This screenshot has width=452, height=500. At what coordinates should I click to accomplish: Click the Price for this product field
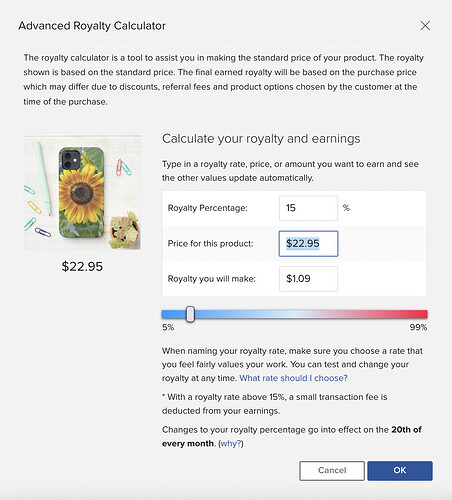coord(308,244)
